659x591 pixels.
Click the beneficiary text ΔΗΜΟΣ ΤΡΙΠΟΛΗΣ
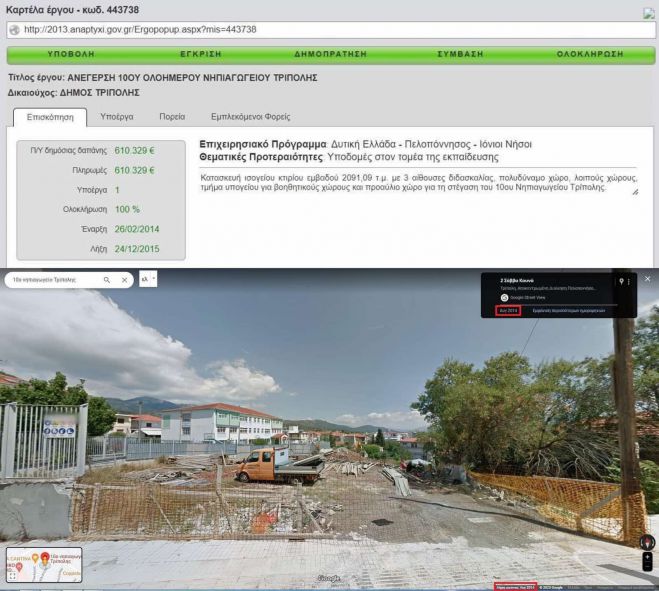point(100,92)
